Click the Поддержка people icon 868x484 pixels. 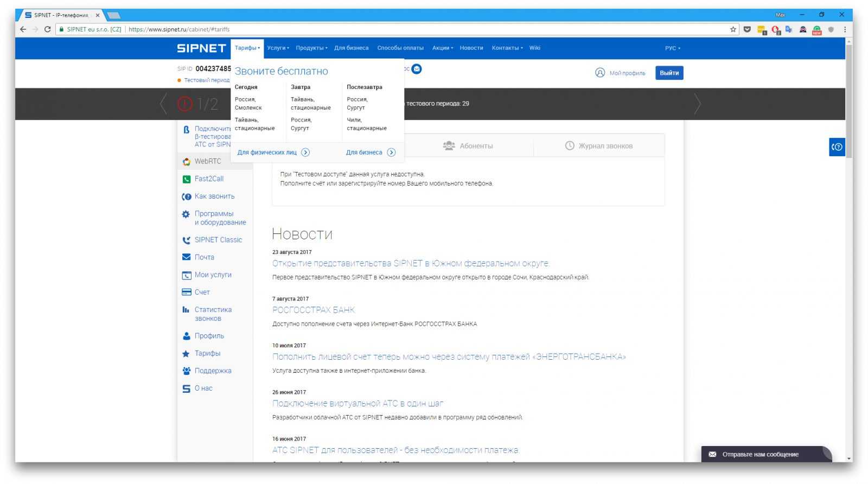(x=186, y=371)
